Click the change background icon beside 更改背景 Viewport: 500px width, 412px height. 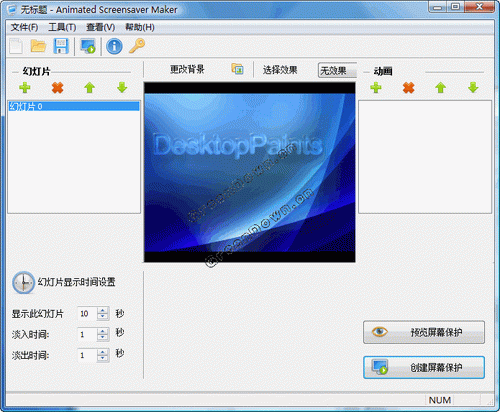(x=237, y=69)
